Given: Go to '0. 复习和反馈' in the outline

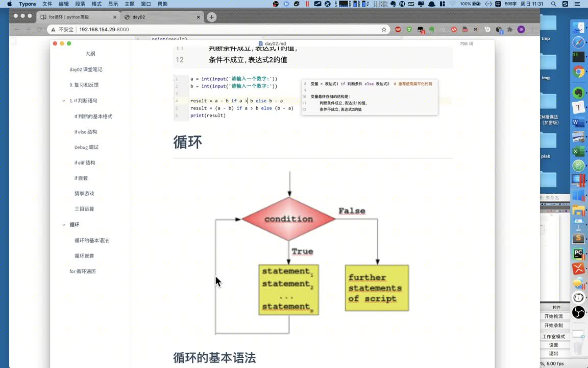Looking at the screenshot, I should click(84, 85).
